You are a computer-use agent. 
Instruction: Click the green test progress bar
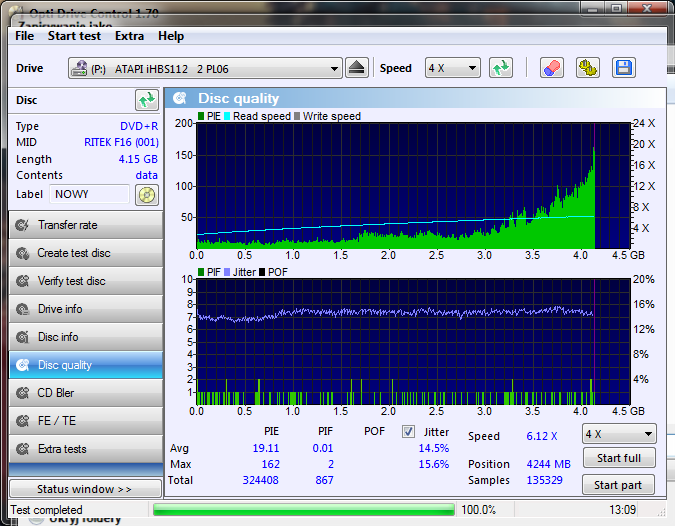click(303, 510)
